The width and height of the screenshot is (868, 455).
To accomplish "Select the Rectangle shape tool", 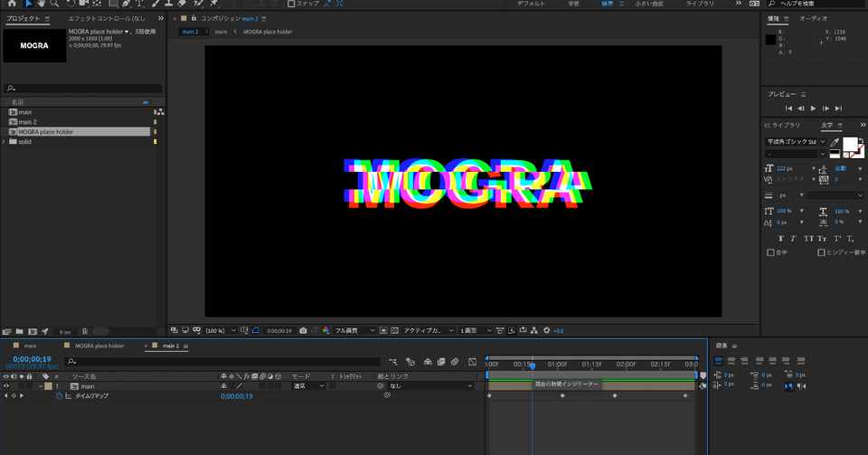I will coord(113,4).
